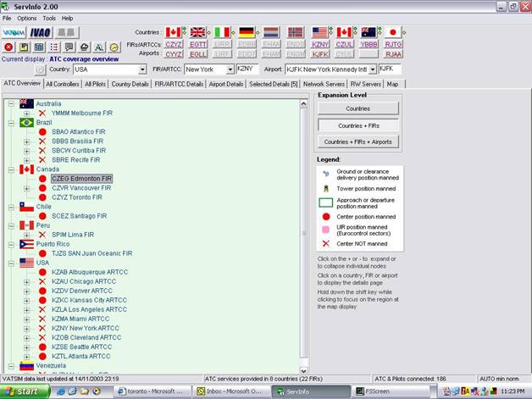Click the Italy flag shortcut
Viewport: 532px width, 399px height.
click(222, 32)
